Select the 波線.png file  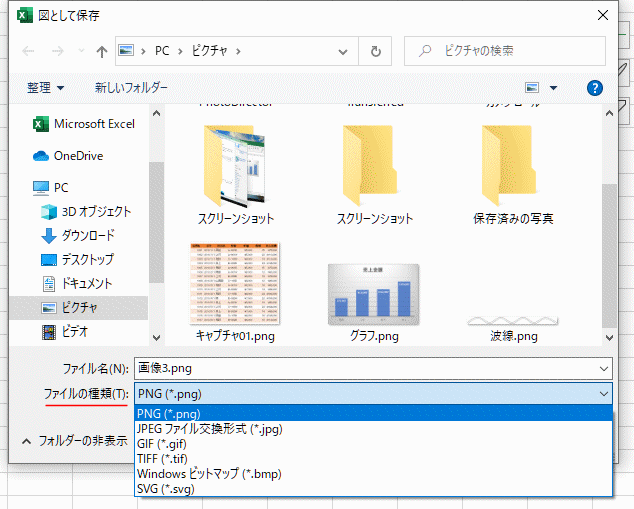(513, 327)
